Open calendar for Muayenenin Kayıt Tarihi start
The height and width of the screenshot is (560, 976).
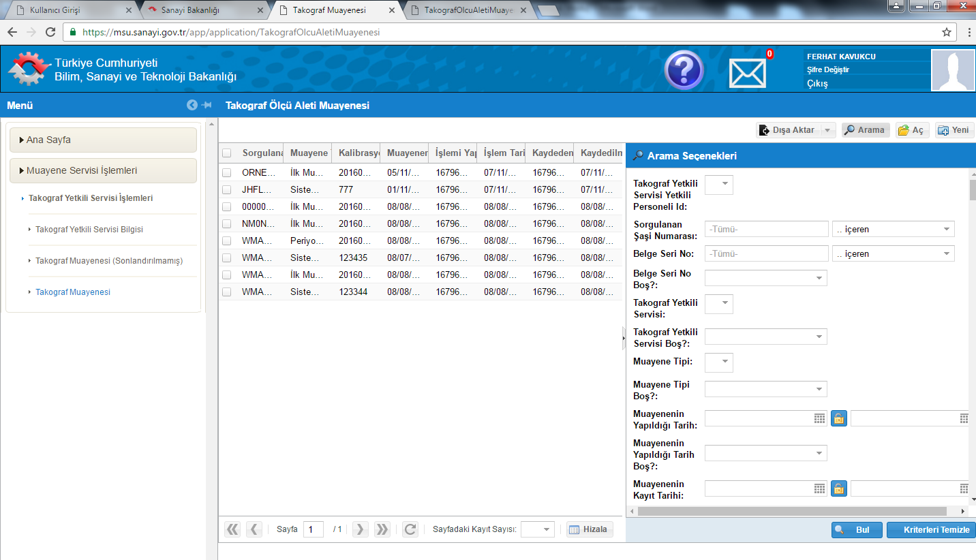(x=819, y=488)
